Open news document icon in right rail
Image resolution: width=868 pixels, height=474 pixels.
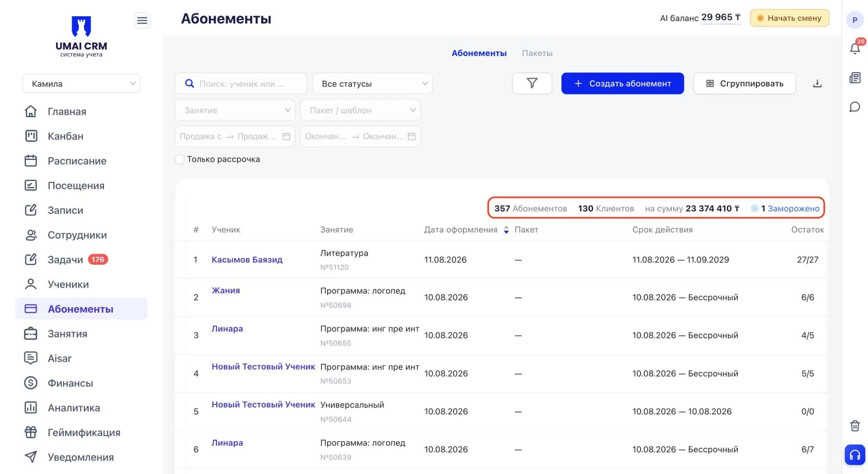(855, 78)
